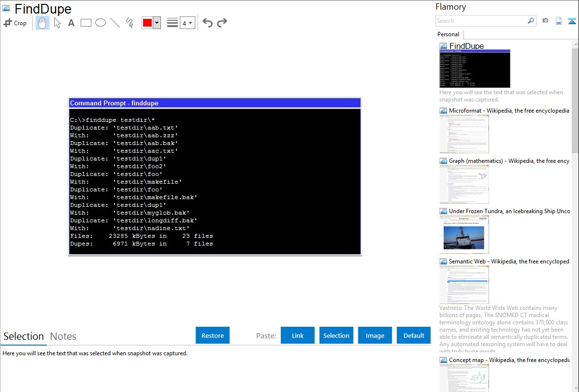Open the Semantic Web snapshot thumbnail
Image resolution: width=579 pixels, height=392 pixels.
point(464,285)
